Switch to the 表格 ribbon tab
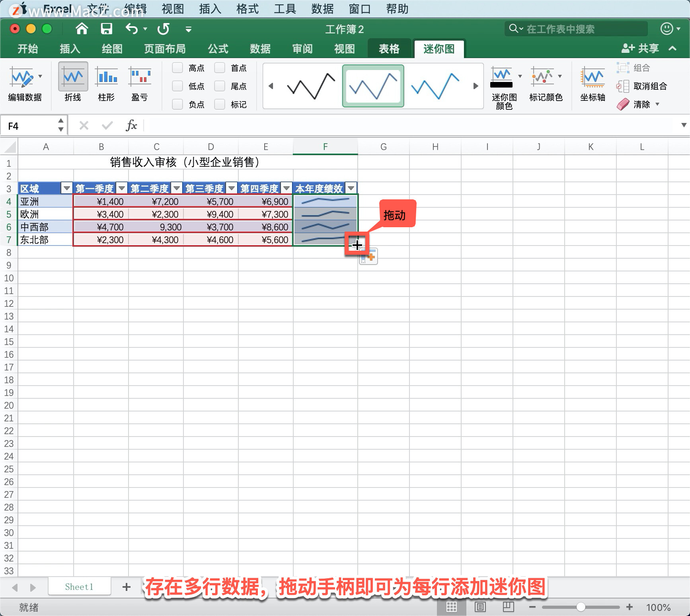This screenshot has height=616, width=690. 389,49
